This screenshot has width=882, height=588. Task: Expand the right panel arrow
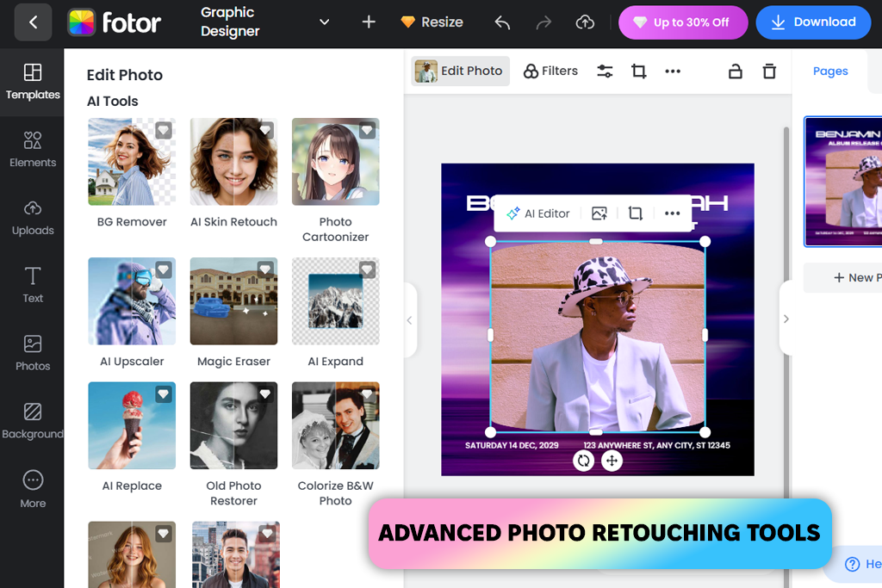786,319
